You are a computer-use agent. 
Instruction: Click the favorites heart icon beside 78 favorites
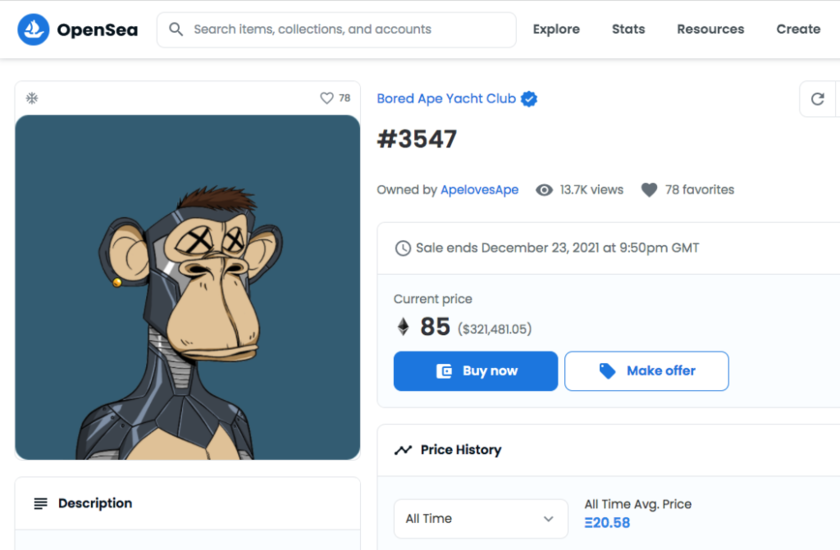click(649, 190)
